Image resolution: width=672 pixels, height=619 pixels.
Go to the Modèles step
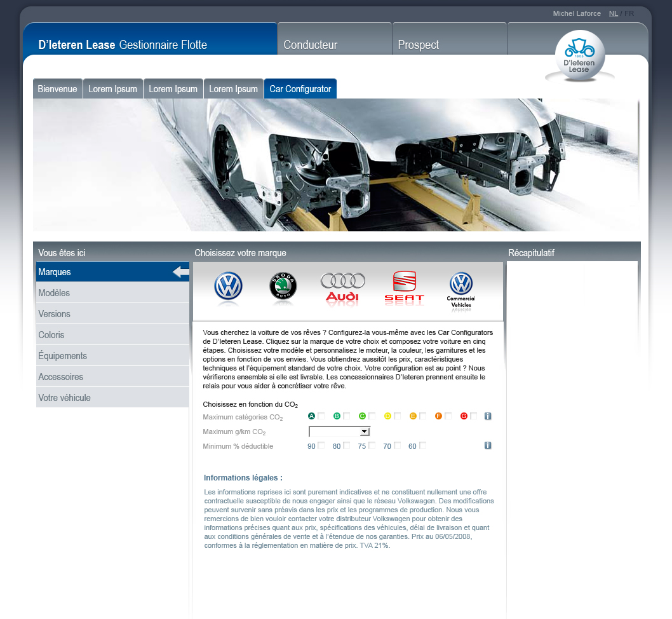point(112,293)
